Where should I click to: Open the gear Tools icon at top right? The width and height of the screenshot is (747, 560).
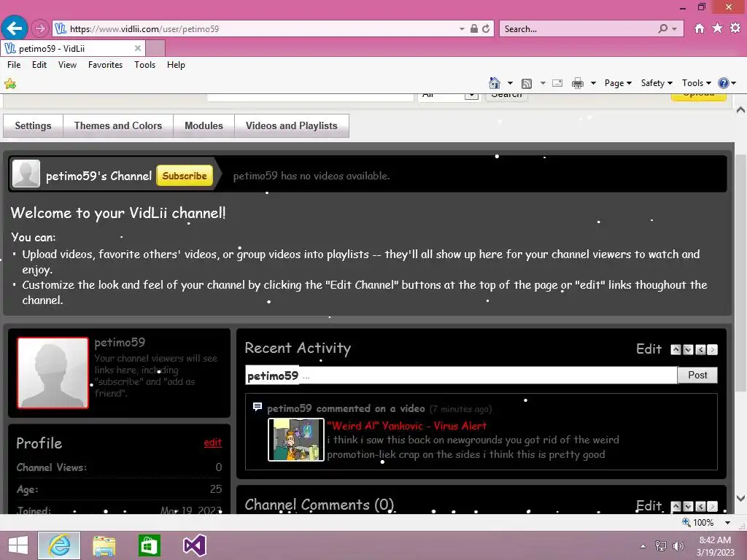pos(735,28)
